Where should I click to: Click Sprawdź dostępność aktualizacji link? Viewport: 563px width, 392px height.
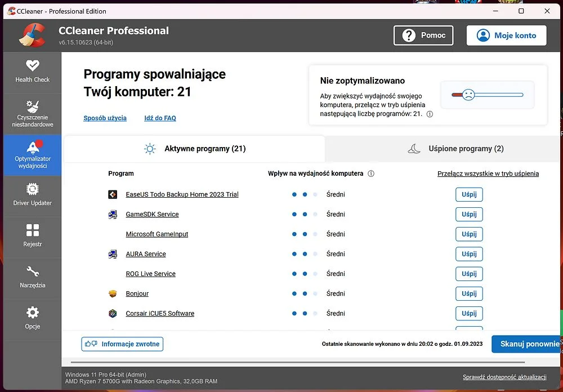[504, 377]
